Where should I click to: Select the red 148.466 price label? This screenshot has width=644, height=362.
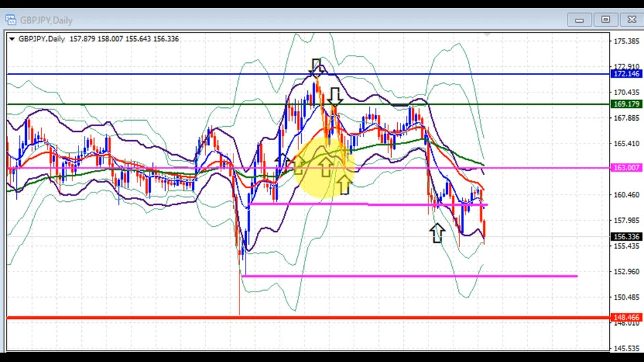627,317
